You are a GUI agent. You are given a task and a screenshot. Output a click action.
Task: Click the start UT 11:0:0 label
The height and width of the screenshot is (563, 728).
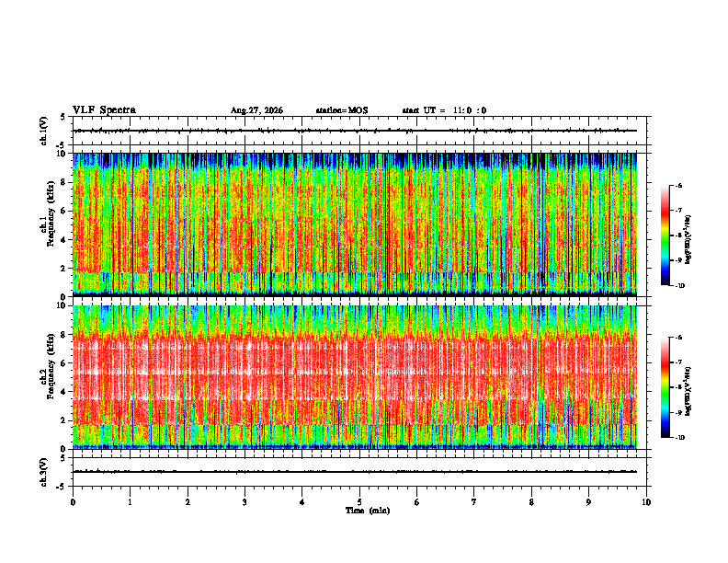(x=444, y=110)
